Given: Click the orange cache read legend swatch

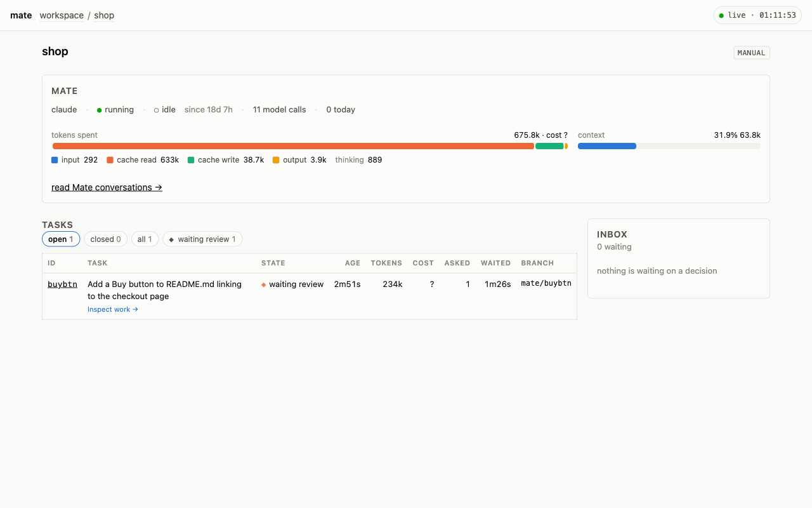Looking at the screenshot, I should point(110,160).
